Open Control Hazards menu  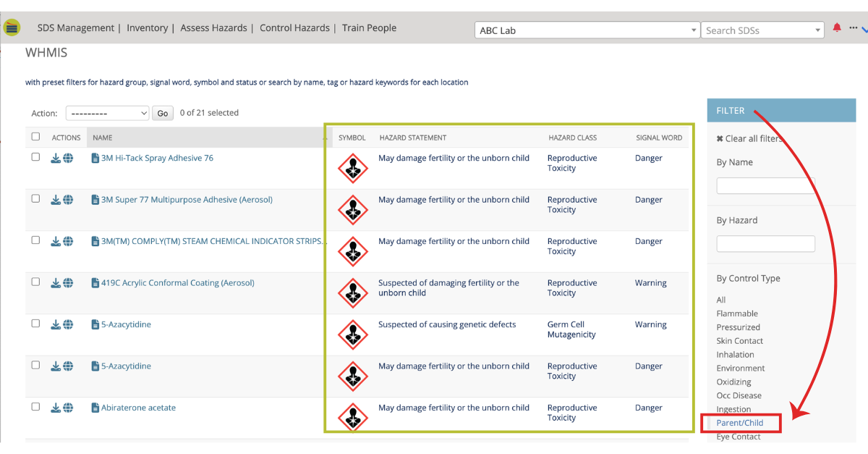click(x=294, y=28)
